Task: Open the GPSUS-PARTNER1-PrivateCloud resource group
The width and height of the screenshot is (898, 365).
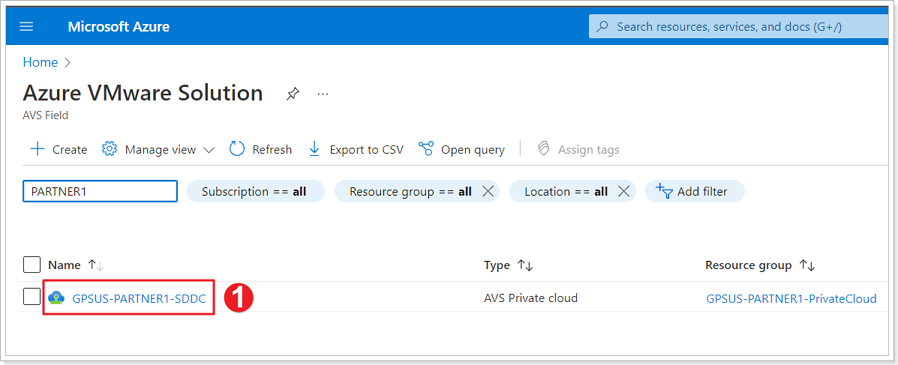Action: pos(791,299)
